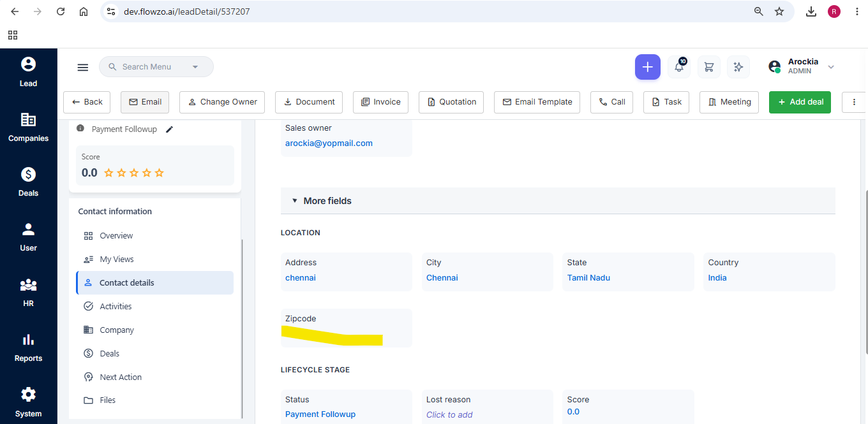Open Overview in Contact information

154,236
